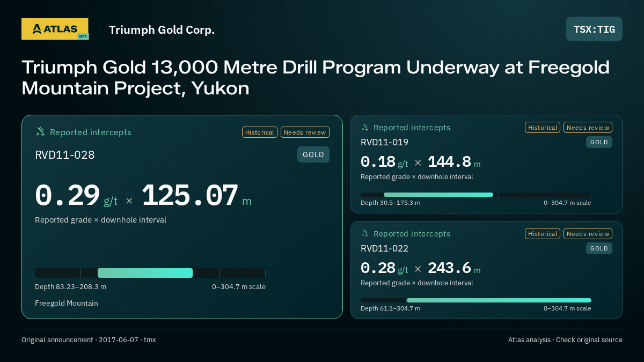Click the Historical tag on RVD11-022 card
The height and width of the screenshot is (362, 644).
(543, 234)
